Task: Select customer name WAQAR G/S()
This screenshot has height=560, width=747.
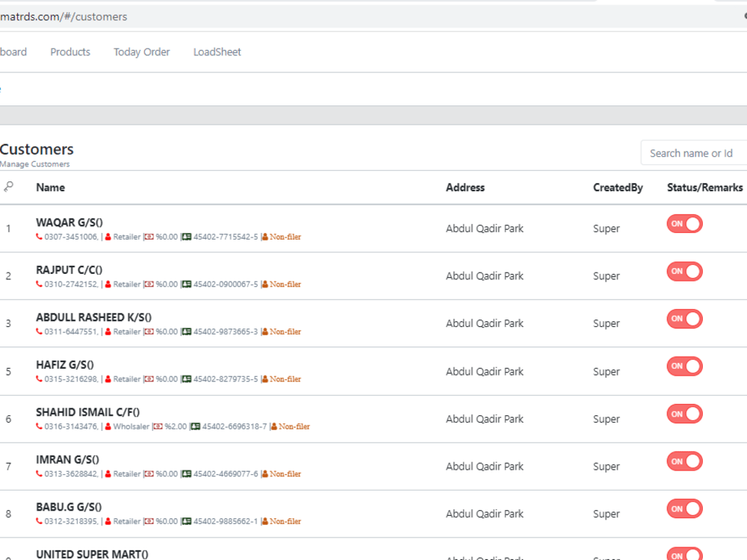Action: (69, 223)
